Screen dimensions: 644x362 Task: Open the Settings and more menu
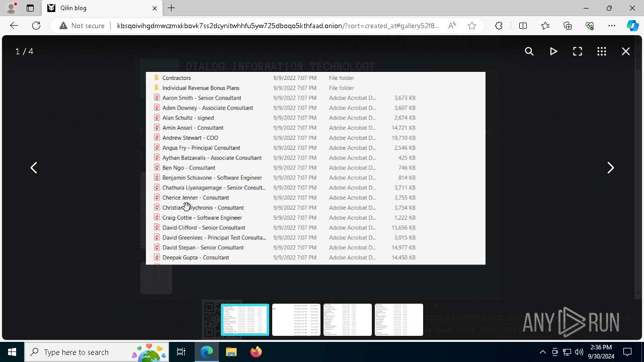pos(612,26)
